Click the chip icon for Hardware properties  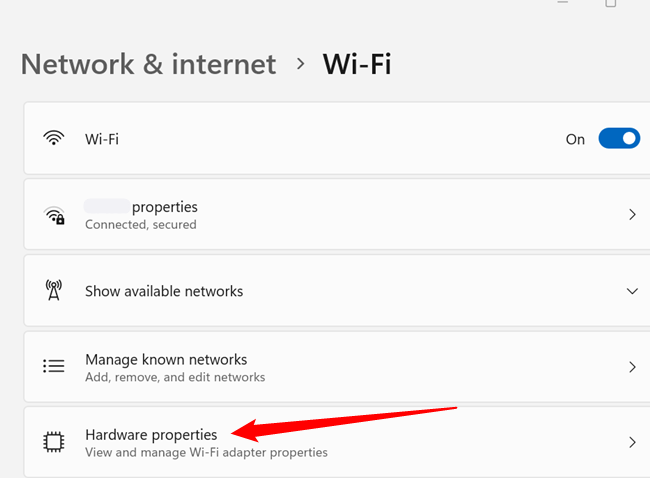coord(54,442)
